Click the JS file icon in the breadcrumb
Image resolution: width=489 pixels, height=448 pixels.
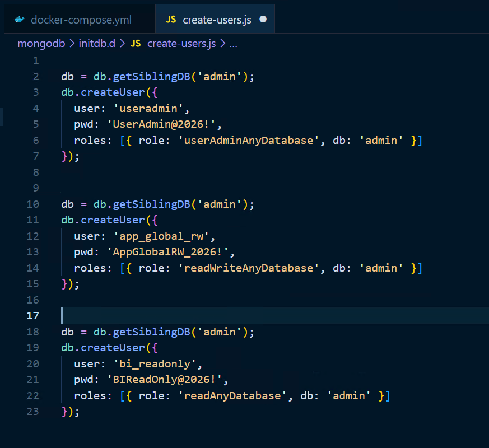click(136, 44)
